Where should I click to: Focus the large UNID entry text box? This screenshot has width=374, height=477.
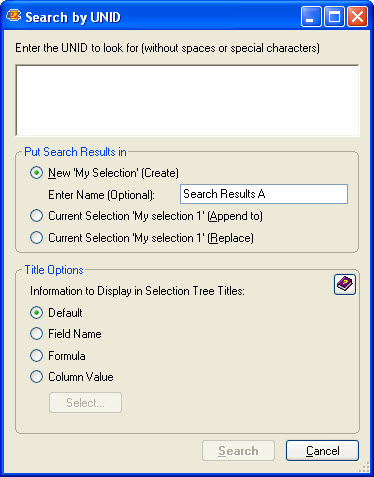tap(187, 100)
